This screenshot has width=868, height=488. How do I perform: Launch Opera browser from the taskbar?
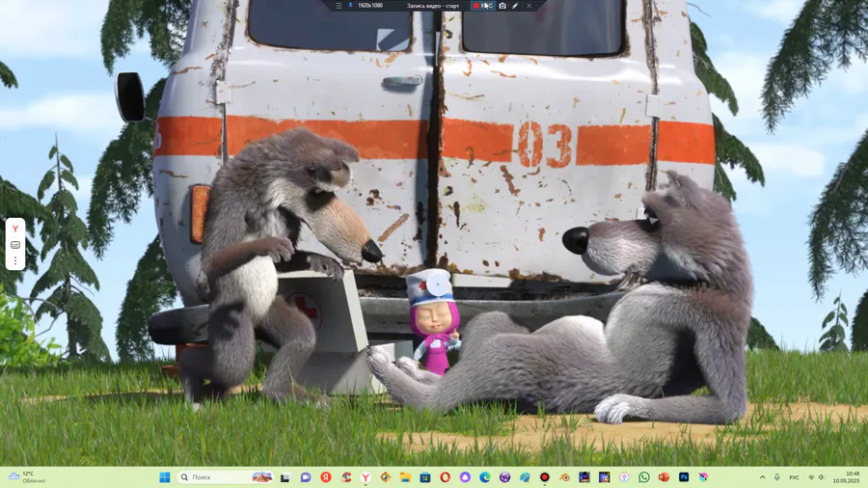coord(445,477)
